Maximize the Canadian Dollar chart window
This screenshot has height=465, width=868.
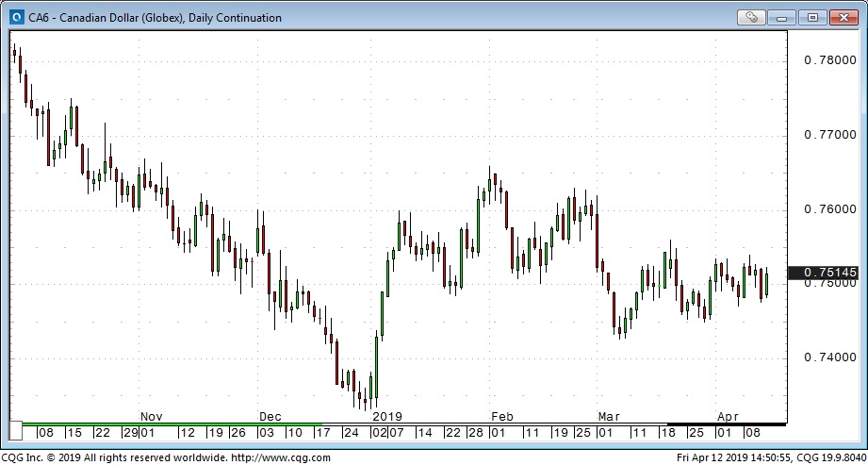tap(812, 17)
